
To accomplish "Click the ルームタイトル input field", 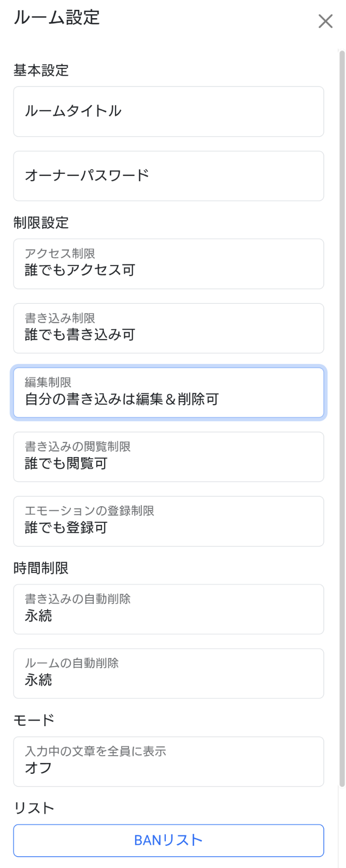I will (x=168, y=112).
